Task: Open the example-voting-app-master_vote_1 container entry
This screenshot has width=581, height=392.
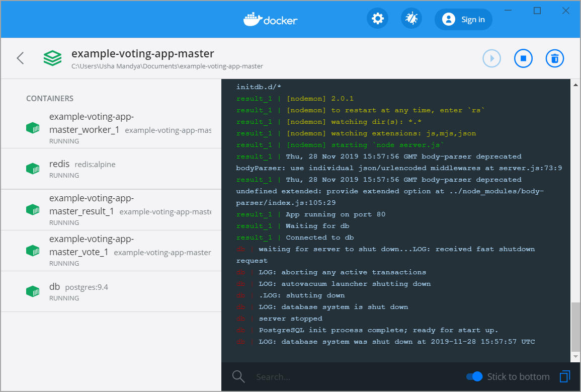Action: 101,250
